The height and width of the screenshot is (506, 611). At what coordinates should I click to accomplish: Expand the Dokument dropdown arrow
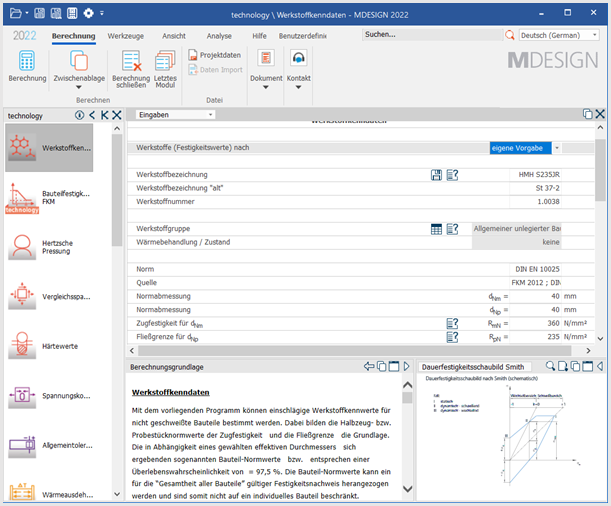click(x=266, y=87)
